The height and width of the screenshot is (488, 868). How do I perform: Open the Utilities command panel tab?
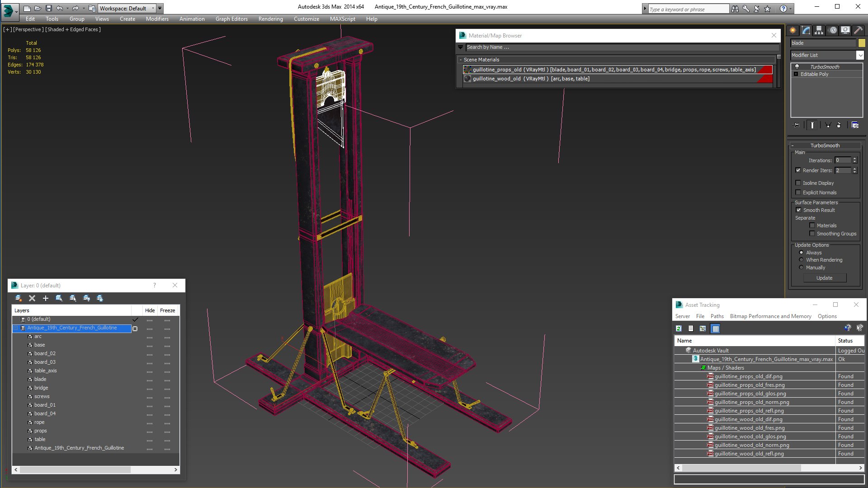pyautogui.click(x=858, y=30)
